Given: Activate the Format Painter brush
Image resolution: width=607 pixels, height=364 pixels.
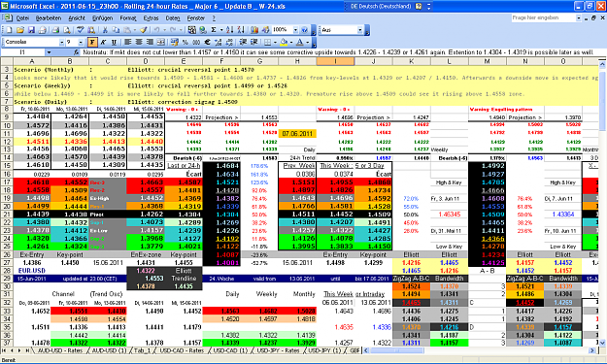Looking at the screenshot, I should click(143, 30).
